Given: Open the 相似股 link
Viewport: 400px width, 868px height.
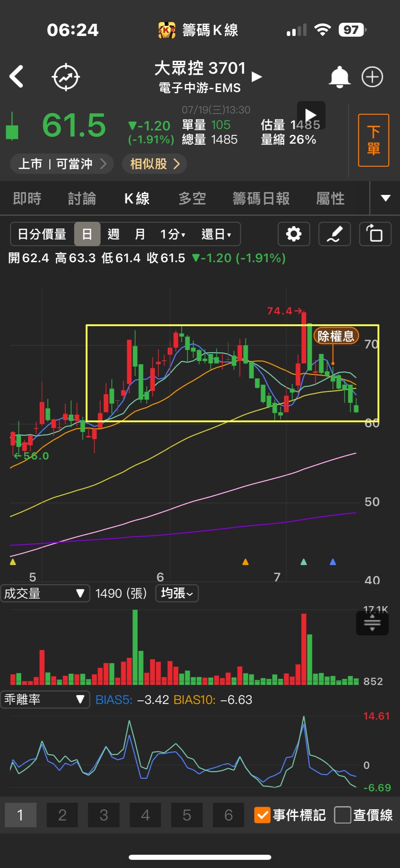Looking at the screenshot, I should click(154, 164).
